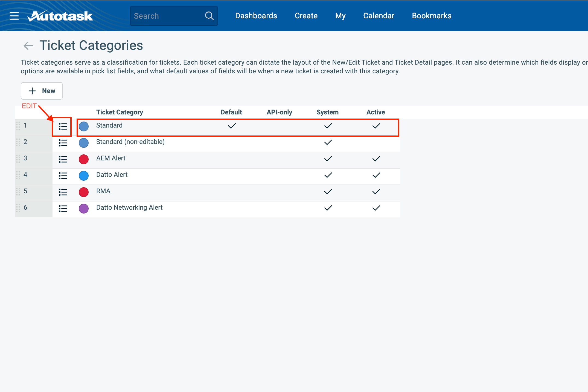Click System checkmark for RMA
This screenshot has width=588, height=392.
click(x=328, y=192)
